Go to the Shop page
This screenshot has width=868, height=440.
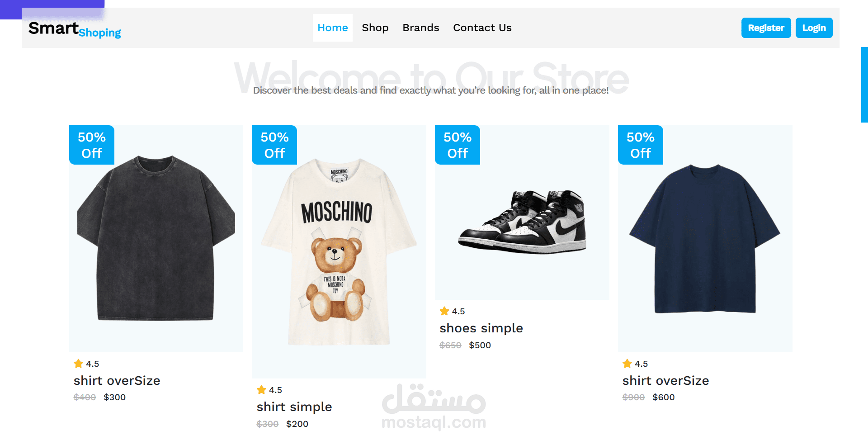(375, 28)
